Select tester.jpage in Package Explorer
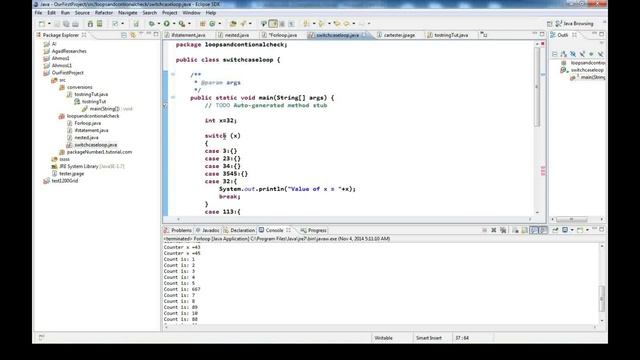 click(71, 173)
